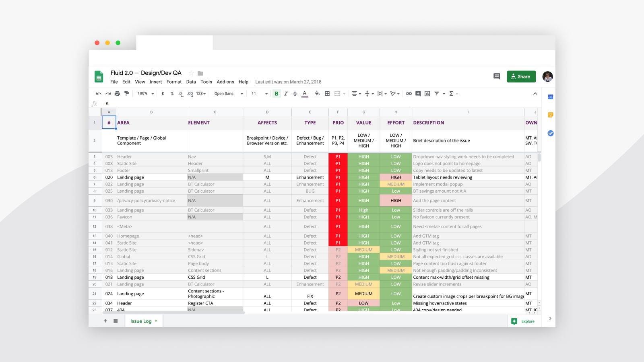Open the text colour picker
The height and width of the screenshot is (362, 644).
tap(305, 94)
